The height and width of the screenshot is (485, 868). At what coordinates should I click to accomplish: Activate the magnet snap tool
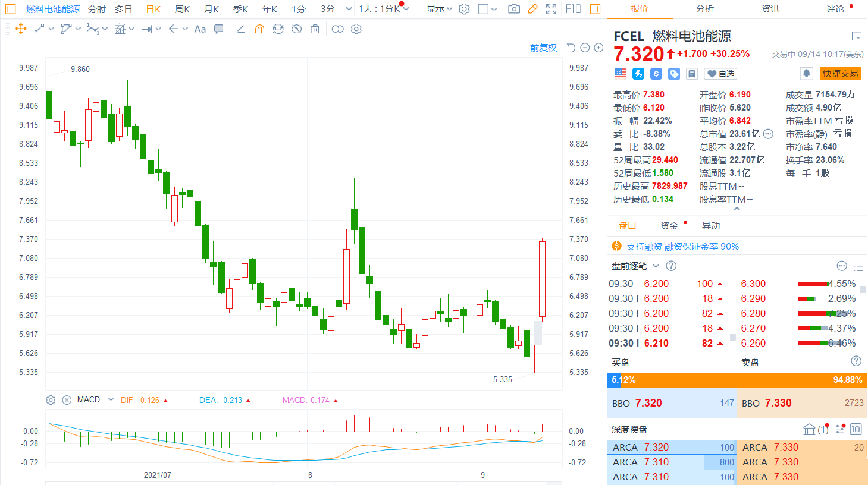(x=259, y=29)
